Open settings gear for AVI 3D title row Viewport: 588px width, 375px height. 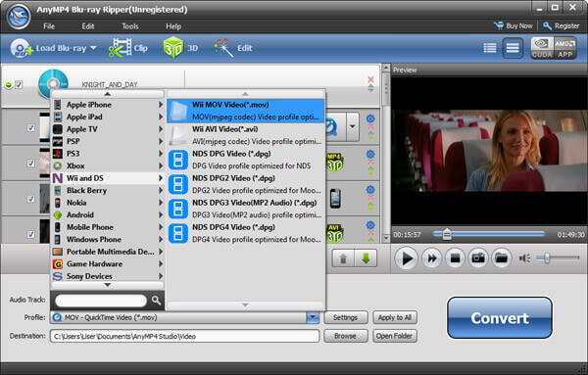(x=370, y=225)
